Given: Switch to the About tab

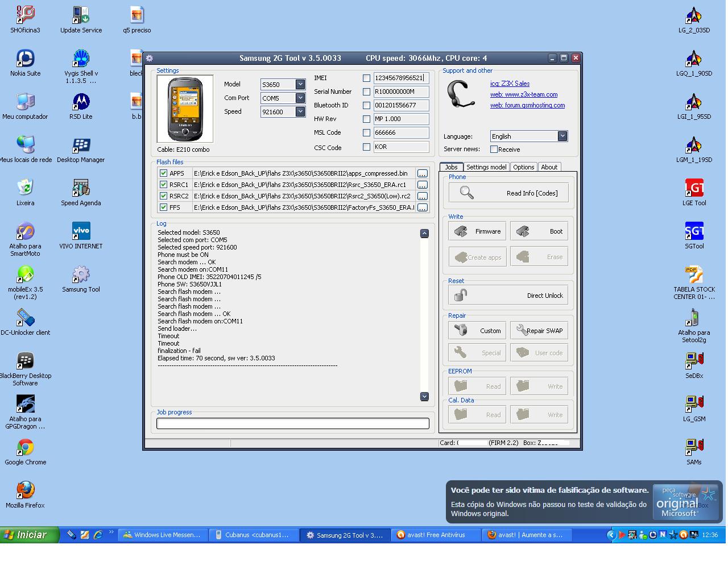Looking at the screenshot, I should pyautogui.click(x=549, y=167).
